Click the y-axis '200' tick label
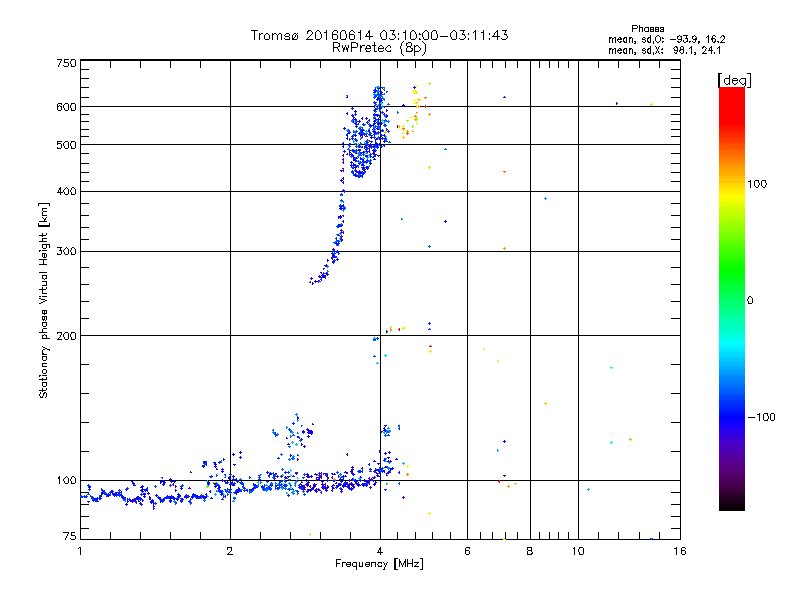The image size is (800, 600). (x=66, y=336)
